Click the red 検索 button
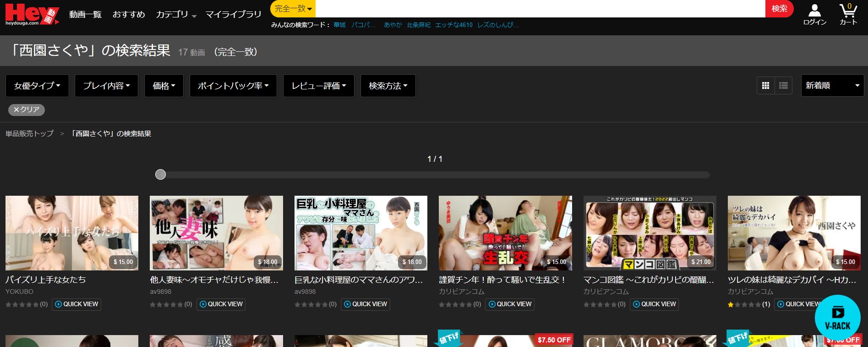Viewport: 868px width, 347px height. (x=779, y=9)
